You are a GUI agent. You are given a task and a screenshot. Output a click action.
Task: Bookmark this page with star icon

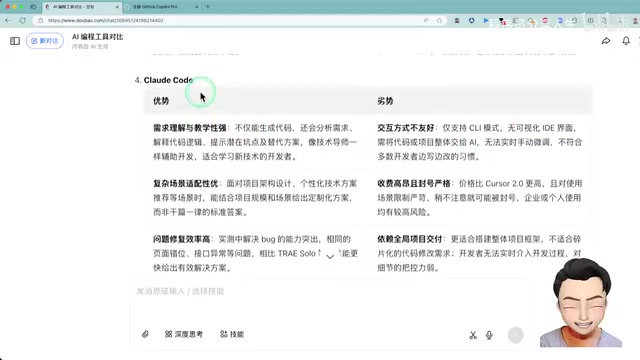coord(439,20)
